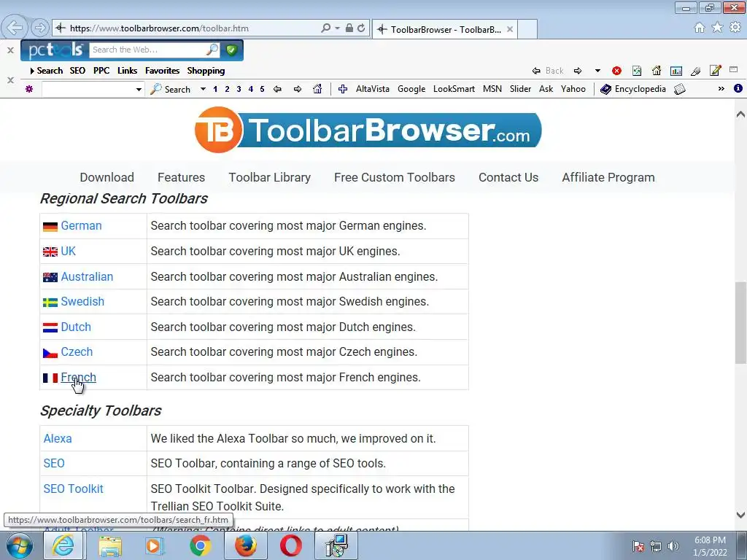Click the bar chart toolbar icon
This screenshot has height=560, width=747.
676,71
